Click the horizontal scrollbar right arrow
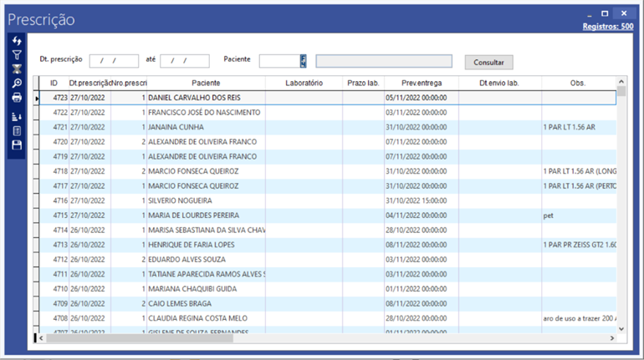Image resolution: width=644 pixels, height=360 pixels. (x=611, y=338)
